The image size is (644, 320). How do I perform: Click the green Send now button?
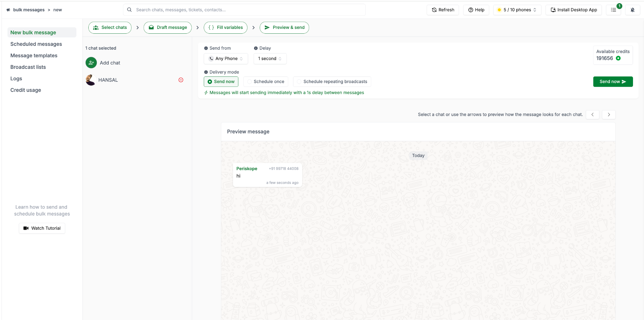613,81
